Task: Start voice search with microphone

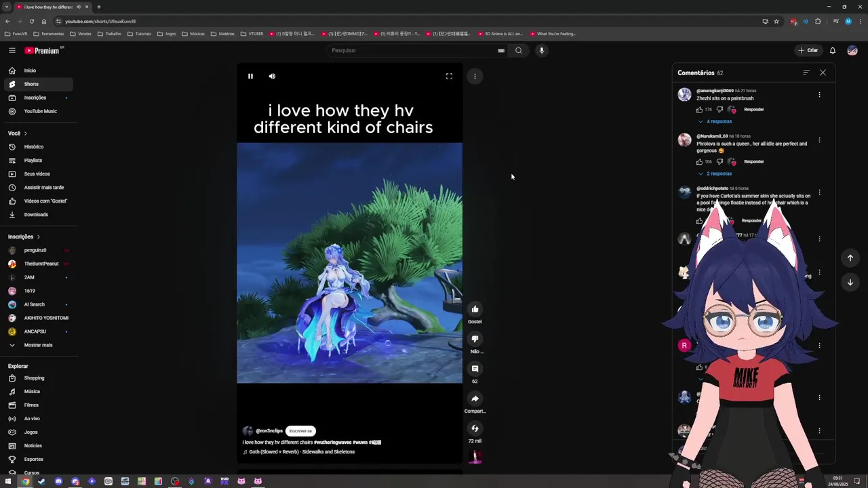Action: [541, 50]
